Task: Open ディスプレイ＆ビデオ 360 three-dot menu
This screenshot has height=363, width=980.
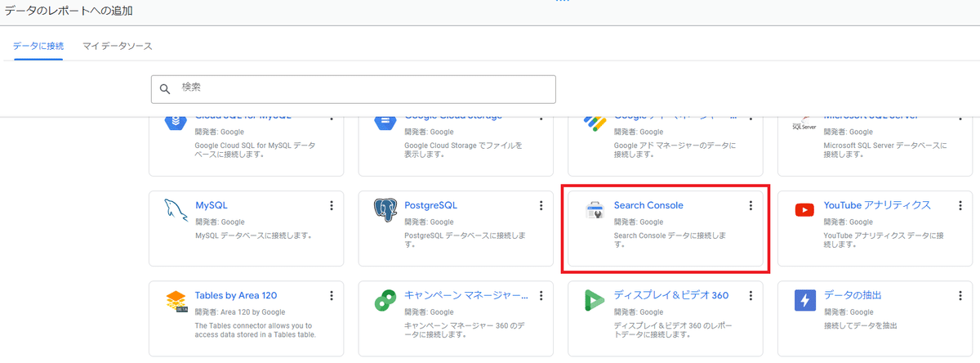Action: point(751,296)
